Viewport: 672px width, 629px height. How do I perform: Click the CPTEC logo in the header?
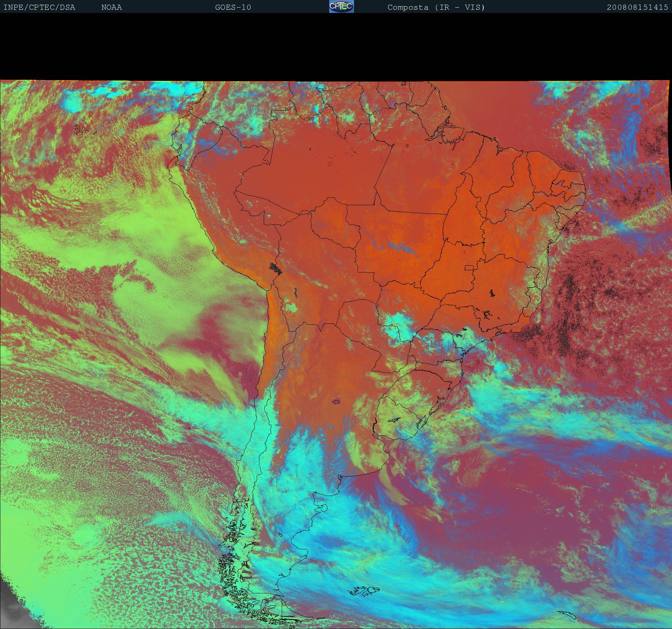coord(341,6)
